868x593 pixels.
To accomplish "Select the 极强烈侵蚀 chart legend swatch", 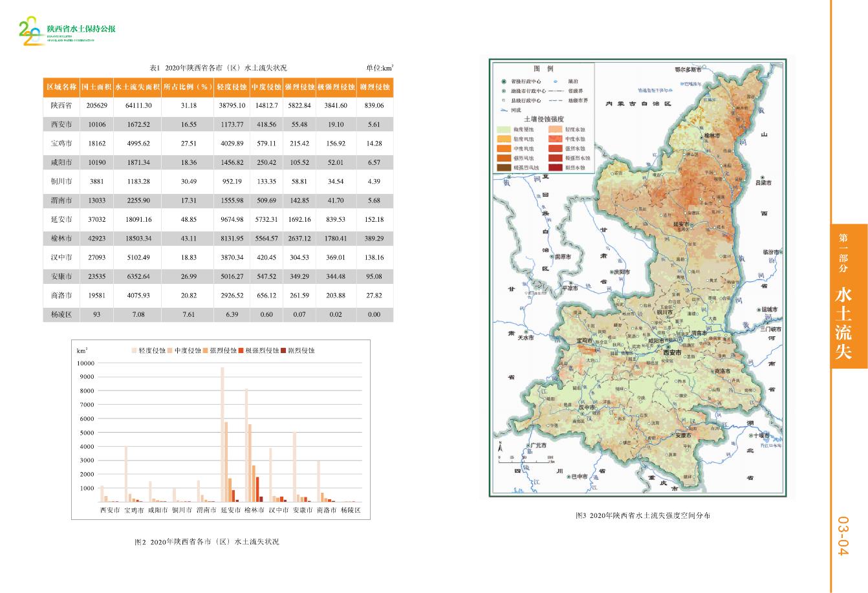I will click(240, 350).
